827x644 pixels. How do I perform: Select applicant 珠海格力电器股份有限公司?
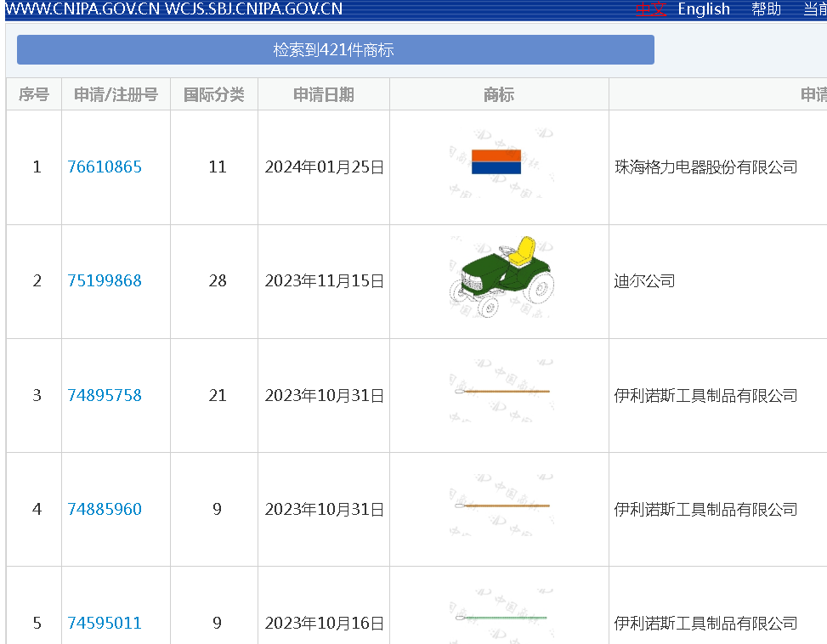(705, 167)
